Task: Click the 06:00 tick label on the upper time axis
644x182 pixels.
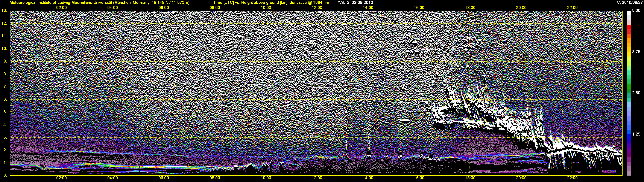Action: tap(164, 8)
